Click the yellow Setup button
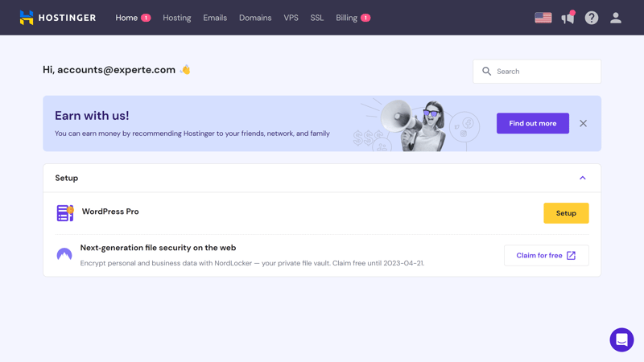The image size is (644, 362). pyautogui.click(x=566, y=213)
